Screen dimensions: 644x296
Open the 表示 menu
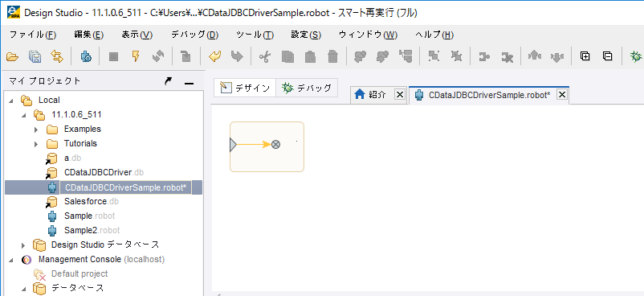[x=137, y=35]
